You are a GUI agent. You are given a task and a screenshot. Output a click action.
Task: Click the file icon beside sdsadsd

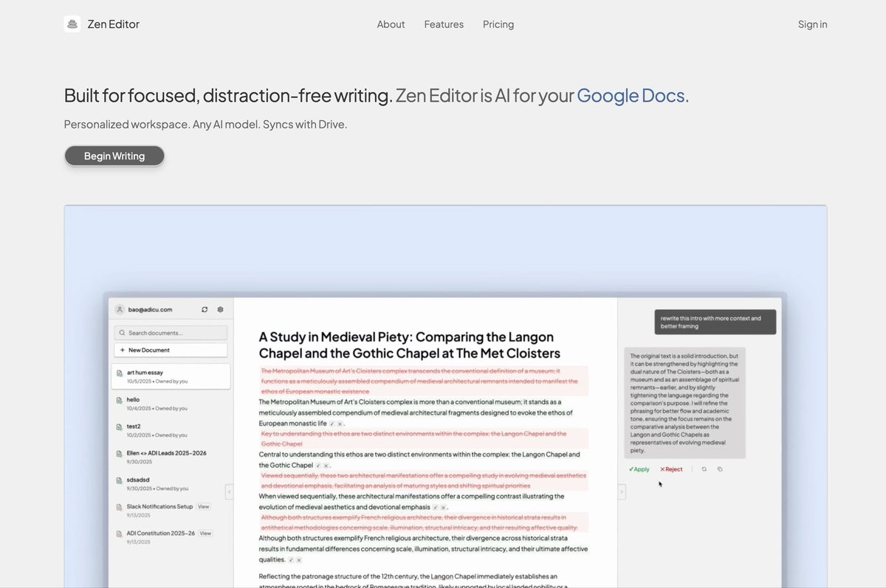click(120, 480)
